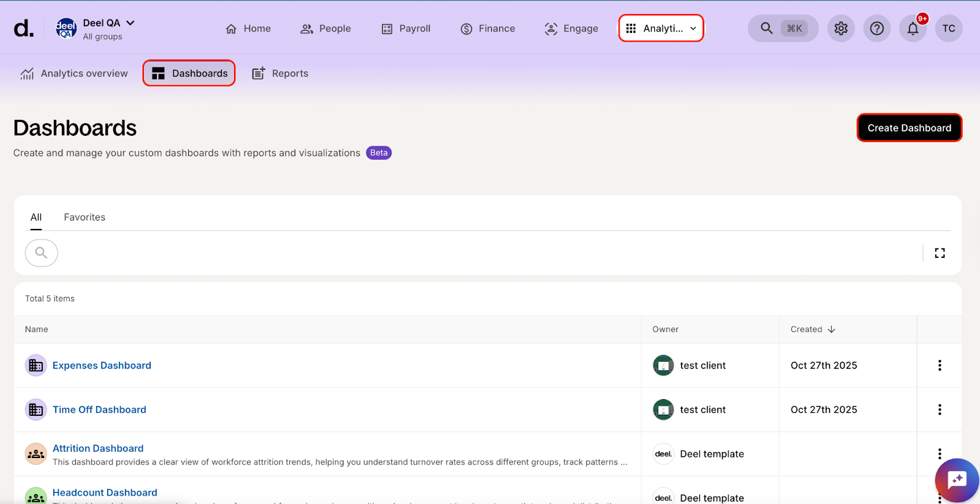Toggle fullscreen table view icon
The height and width of the screenshot is (504, 980).
point(940,253)
